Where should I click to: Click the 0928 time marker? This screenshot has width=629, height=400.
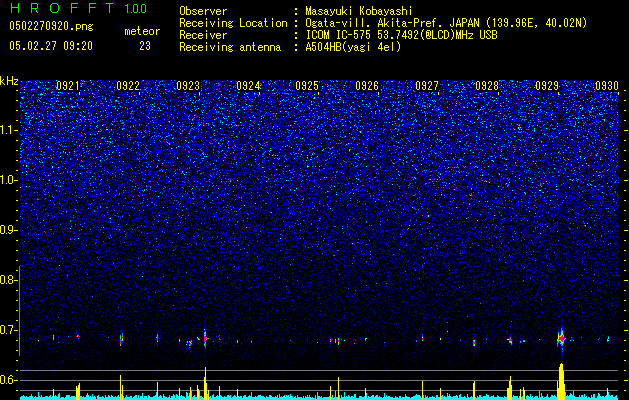point(487,86)
